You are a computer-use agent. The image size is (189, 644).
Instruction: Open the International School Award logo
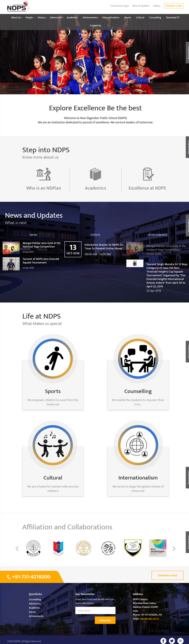coord(158,548)
